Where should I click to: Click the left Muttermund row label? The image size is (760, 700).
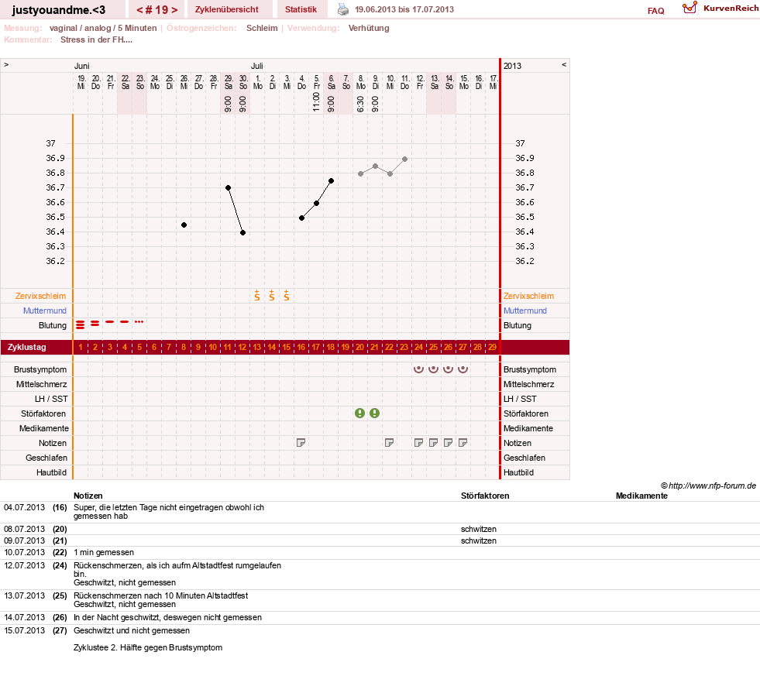point(45,311)
